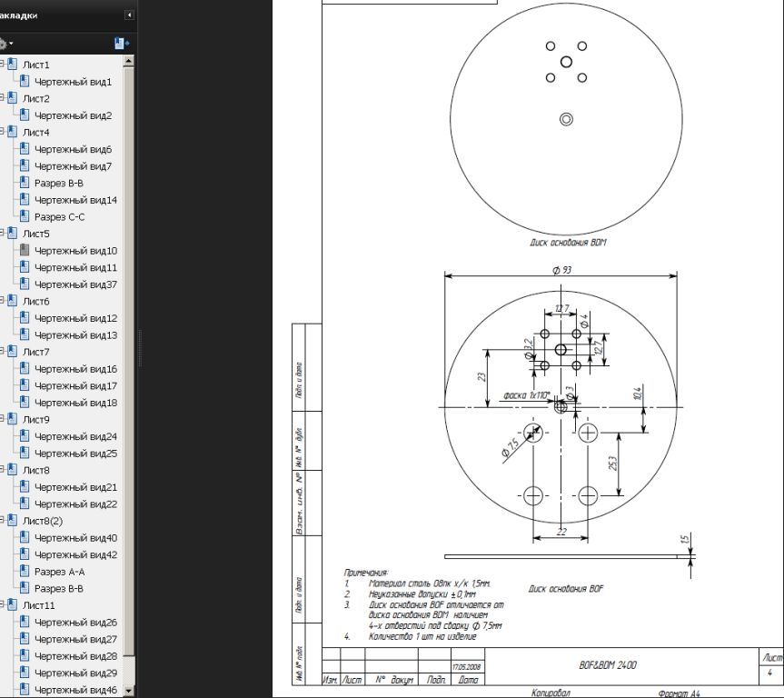This screenshot has width=784, height=698.
Task: Click the Лист1 bookmark icon
Action: 13,64
